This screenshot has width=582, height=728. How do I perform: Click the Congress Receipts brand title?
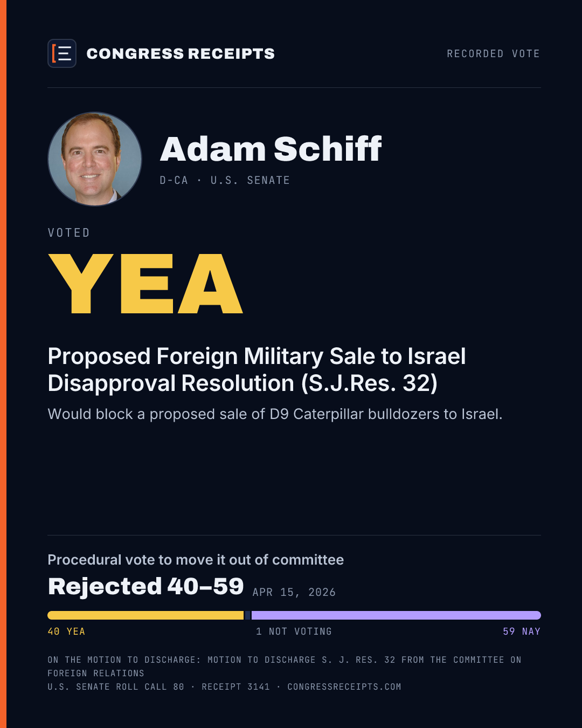coord(181,53)
